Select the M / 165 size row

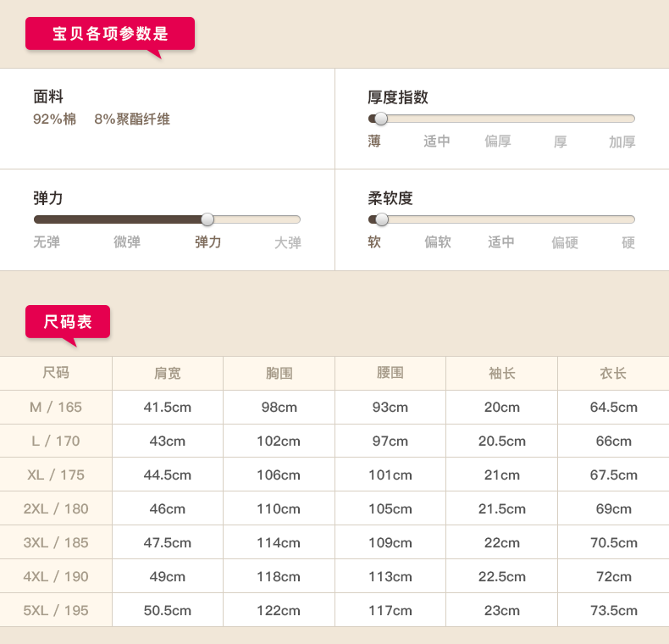[56, 407]
